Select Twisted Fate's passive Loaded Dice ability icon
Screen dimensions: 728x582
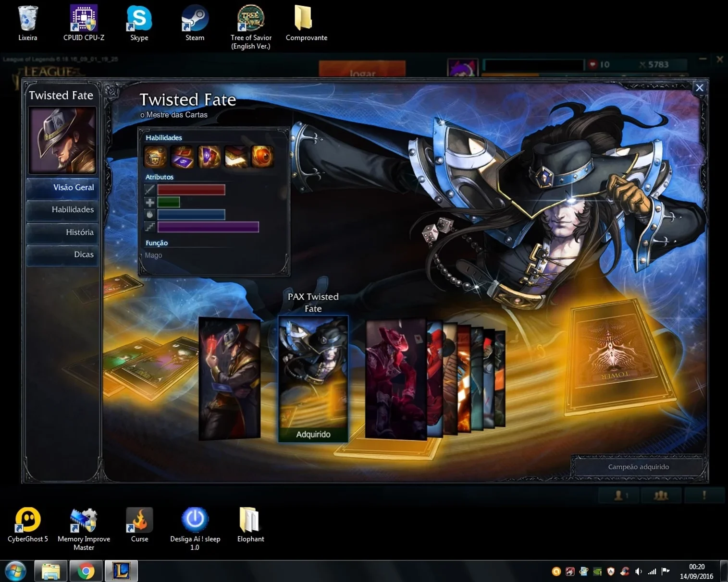(155, 157)
